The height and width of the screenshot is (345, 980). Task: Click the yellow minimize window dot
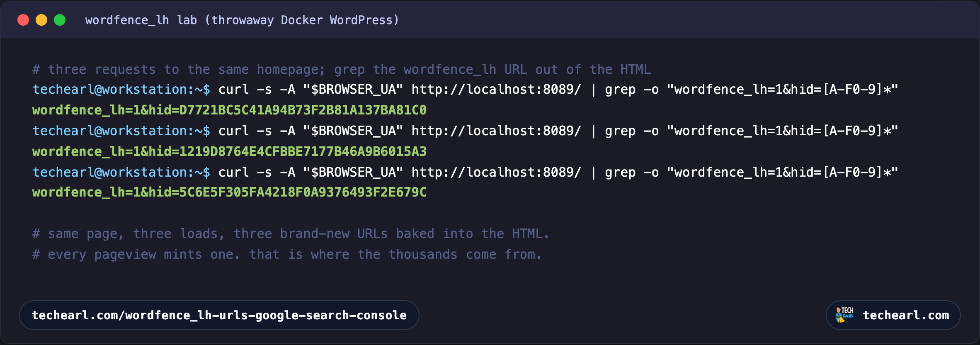41,20
